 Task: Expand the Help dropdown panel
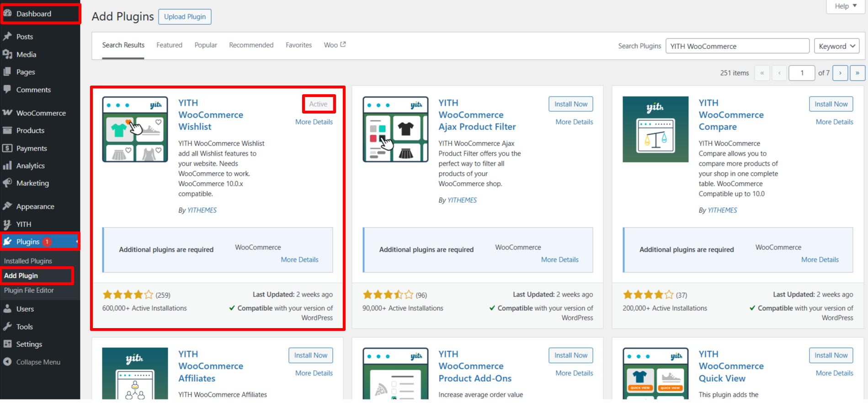pyautogui.click(x=846, y=6)
